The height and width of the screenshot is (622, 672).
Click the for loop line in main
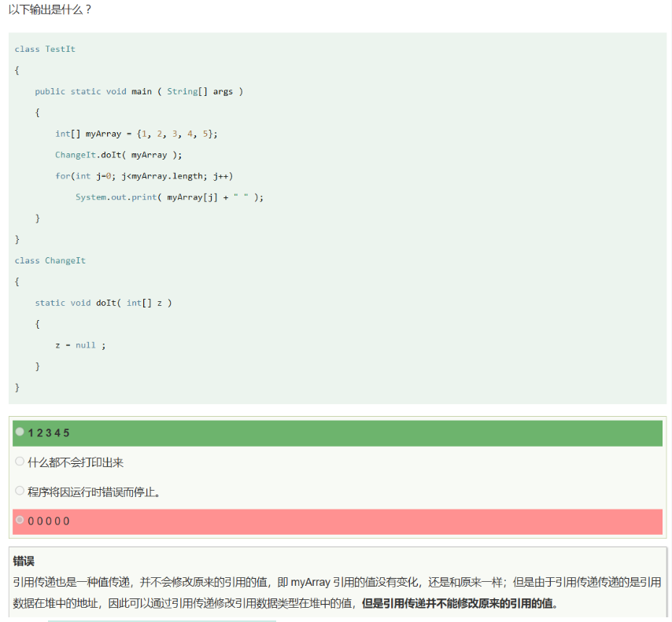[146, 175]
